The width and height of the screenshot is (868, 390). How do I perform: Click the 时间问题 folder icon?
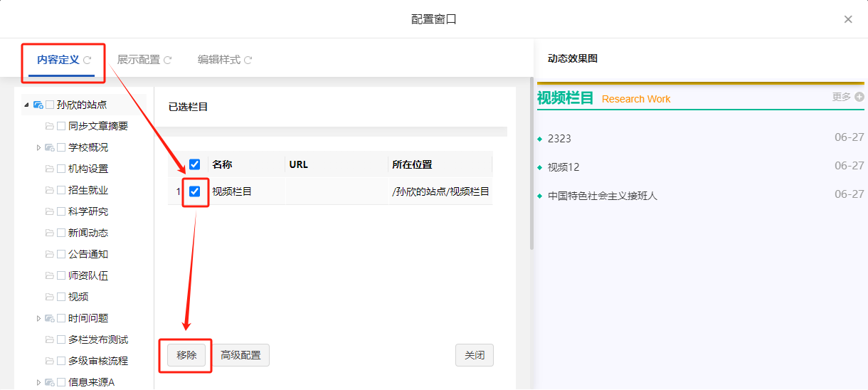tap(50, 318)
